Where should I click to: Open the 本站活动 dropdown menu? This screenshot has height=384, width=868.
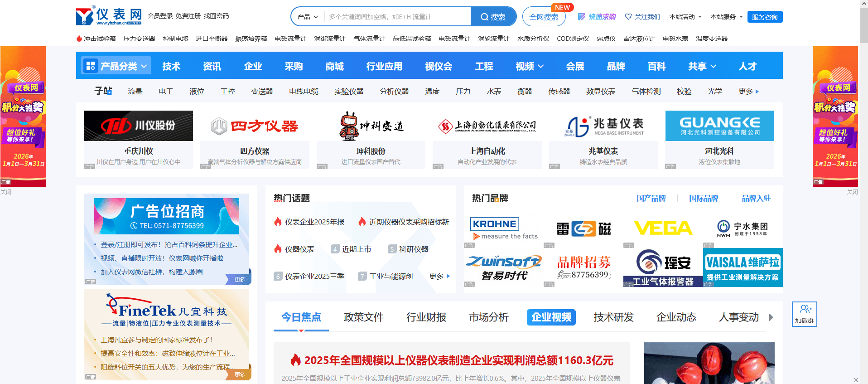click(685, 17)
